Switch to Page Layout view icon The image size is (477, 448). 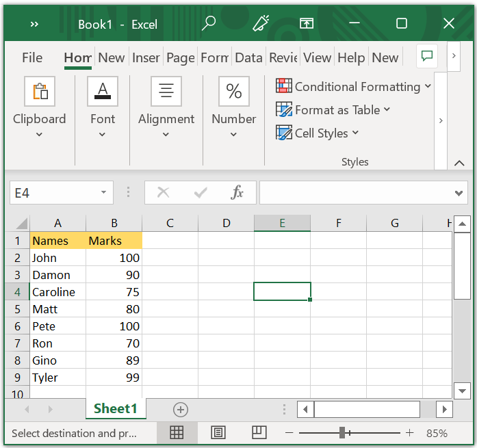click(x=218, y=432)
